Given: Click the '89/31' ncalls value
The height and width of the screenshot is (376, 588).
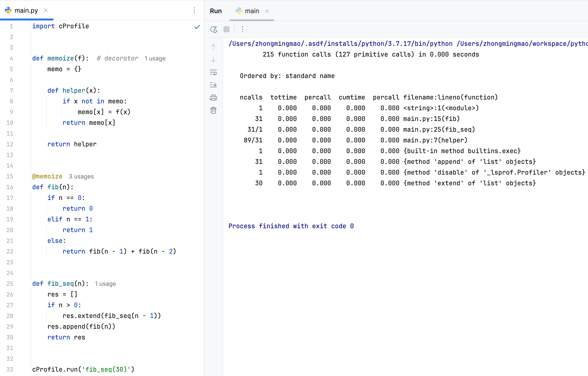Looking at the screenshot, I should pos(253,140).
